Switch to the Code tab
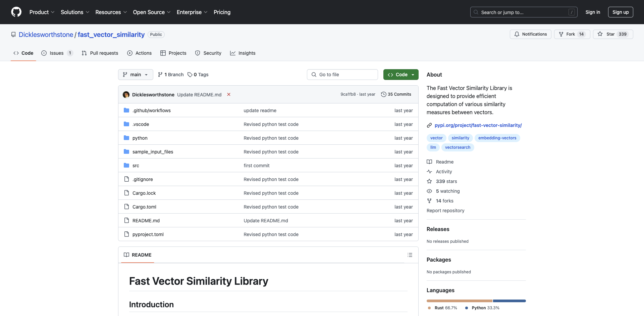Screen dimensions: 644x316 pos(23,53)
